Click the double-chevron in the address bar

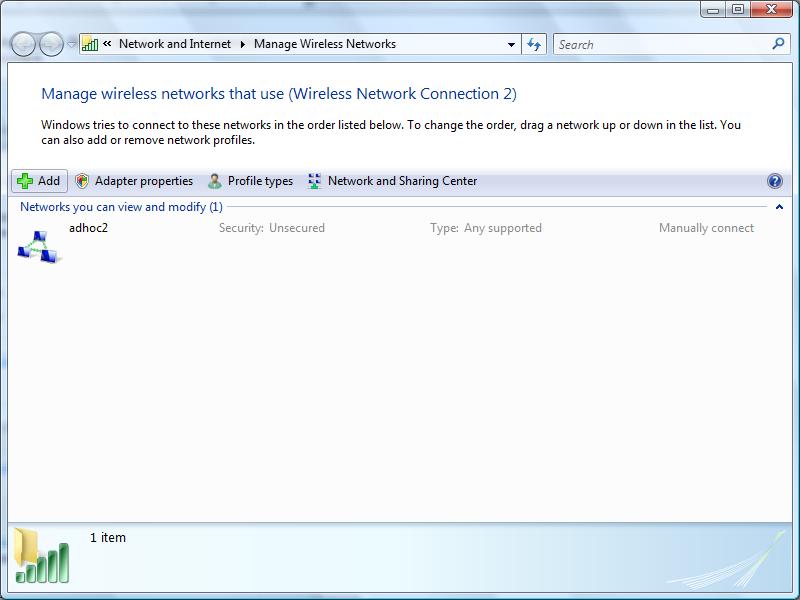pyautogui.click(x=107, y=44)
